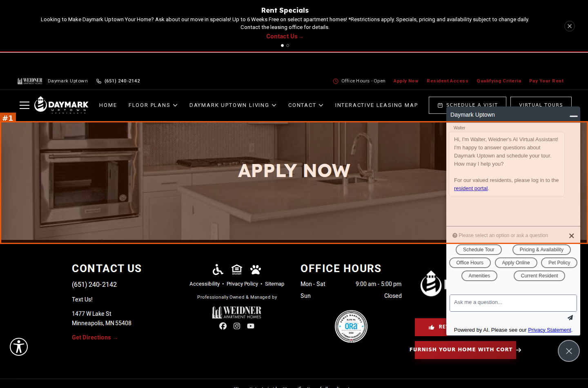Visit the Instagram page icon
588x388 pixels.
point(237,326)
